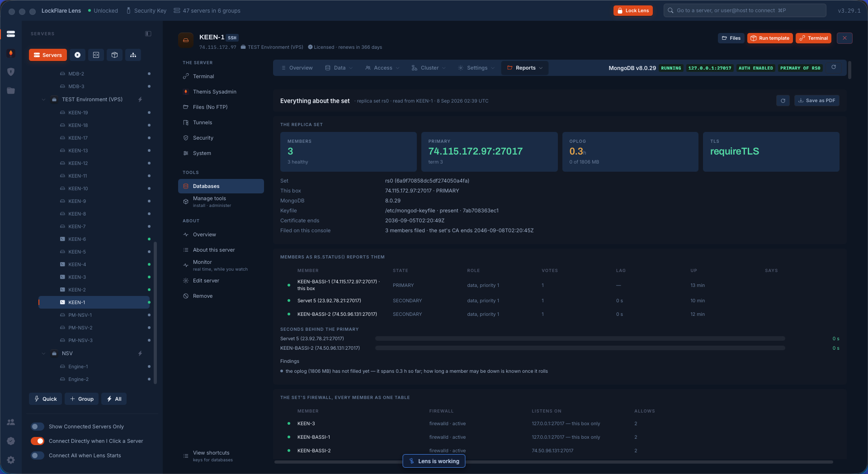Viewport: 868px width, 474px height.
Task: Collapse the NSV group
Action: [44, 353]
